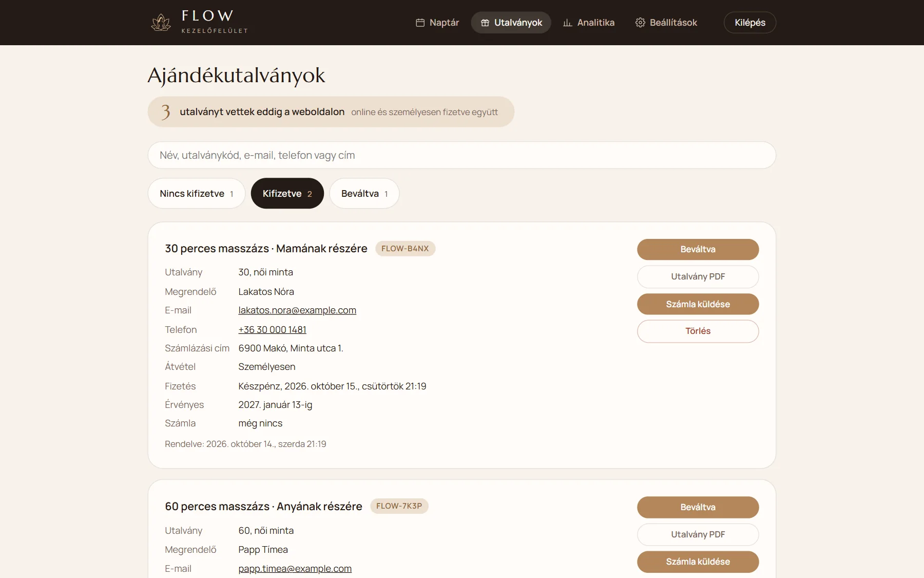The width and height of the screenshot is (924, 578).
Task: Log out with the Kilépés button
Action: click(x=749, y=23)
